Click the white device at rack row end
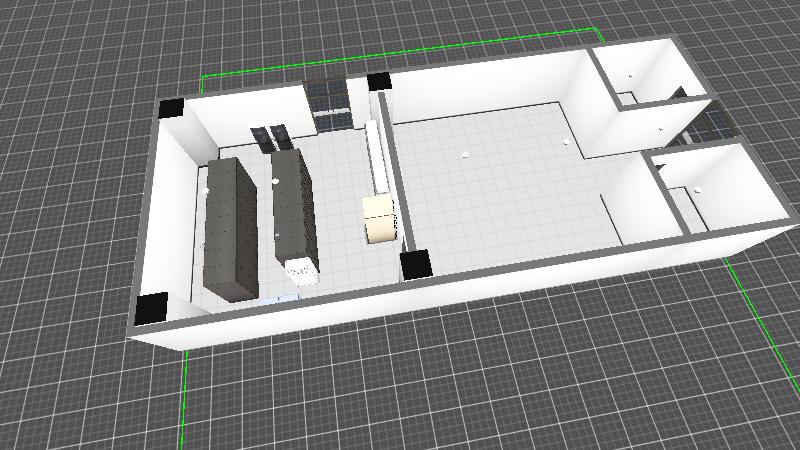The image size is (800, 450). (299, 270)
